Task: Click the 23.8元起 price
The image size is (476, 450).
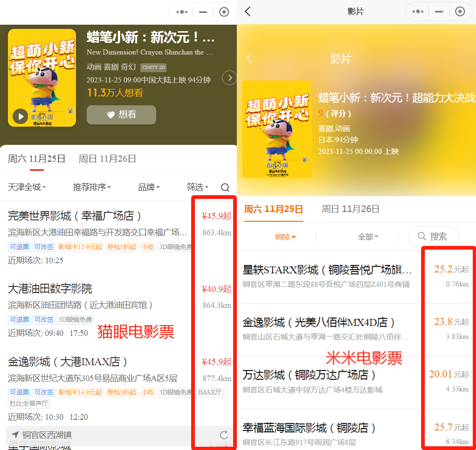Action: click(451, 321)
